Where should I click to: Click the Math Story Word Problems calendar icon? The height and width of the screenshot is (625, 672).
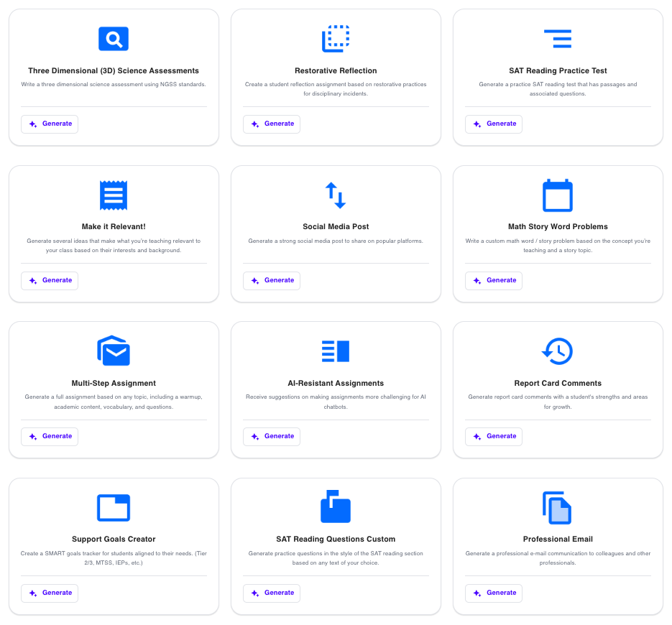pos(558,195)
